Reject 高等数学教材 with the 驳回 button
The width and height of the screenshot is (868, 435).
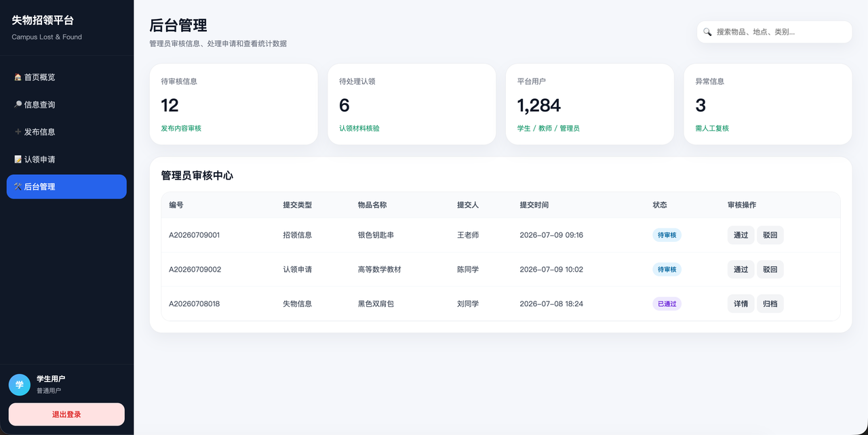point(770,269)
